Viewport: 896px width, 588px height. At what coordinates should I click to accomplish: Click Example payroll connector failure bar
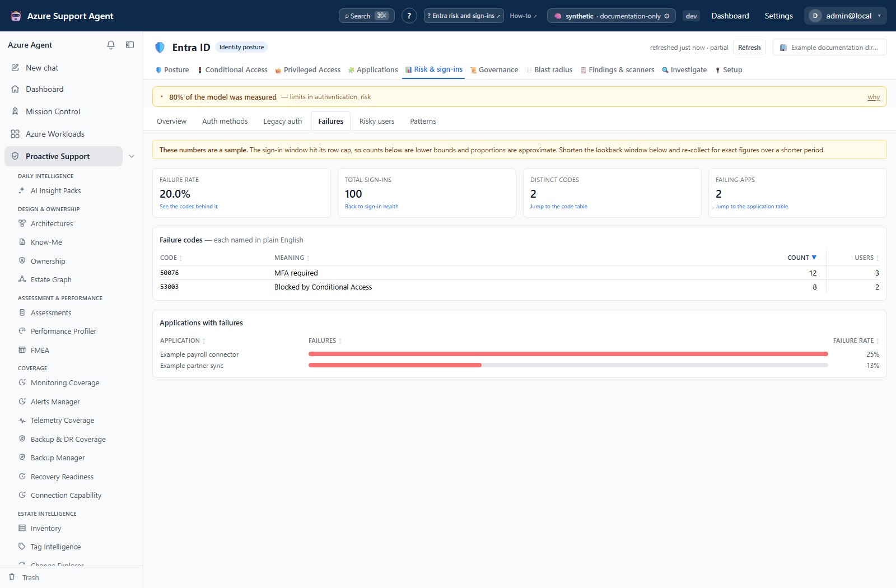[x=568, y=354]
